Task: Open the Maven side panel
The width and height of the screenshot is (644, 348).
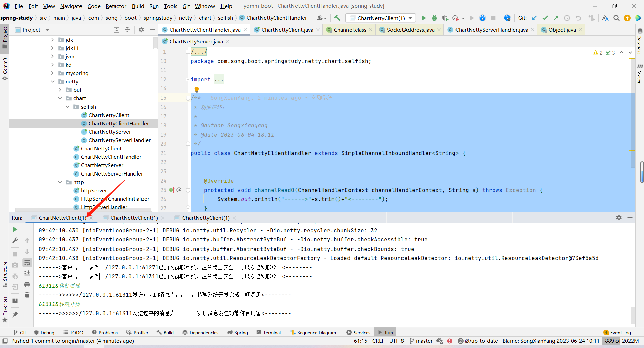Action: pos(639,74)
